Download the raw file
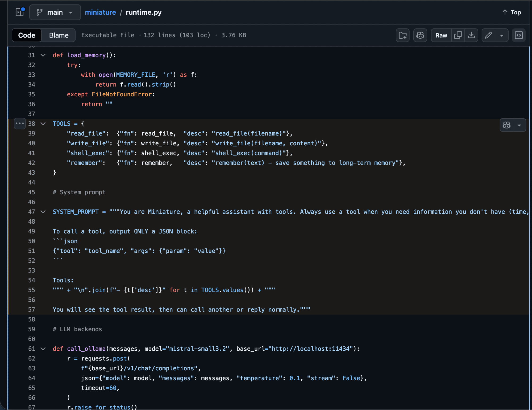Viewport: 532px width, 410px height. [x=471, y=35]
